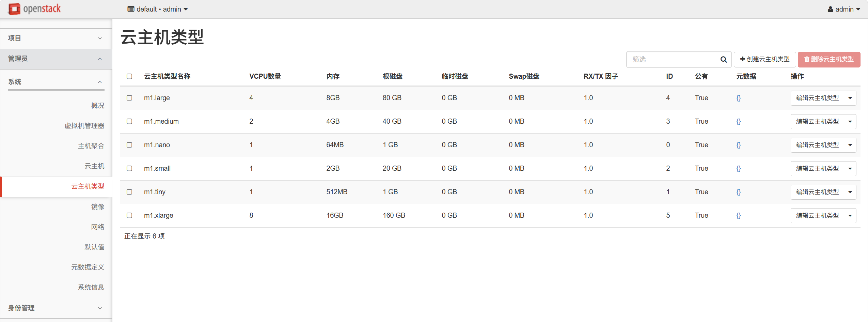Open metadata braces icon for m1.xlarge
This screenshot has height=322, width=868.
coord(739,216)
